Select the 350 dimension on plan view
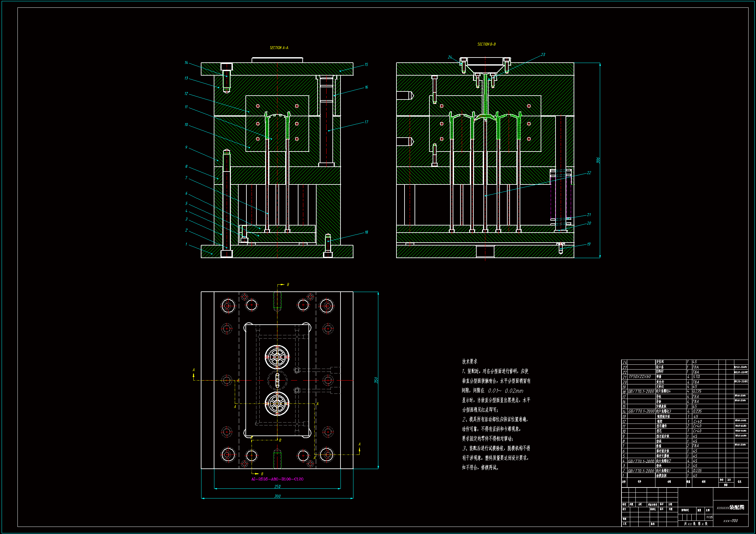This screenshot has width=756, height=534. (376, 380)
